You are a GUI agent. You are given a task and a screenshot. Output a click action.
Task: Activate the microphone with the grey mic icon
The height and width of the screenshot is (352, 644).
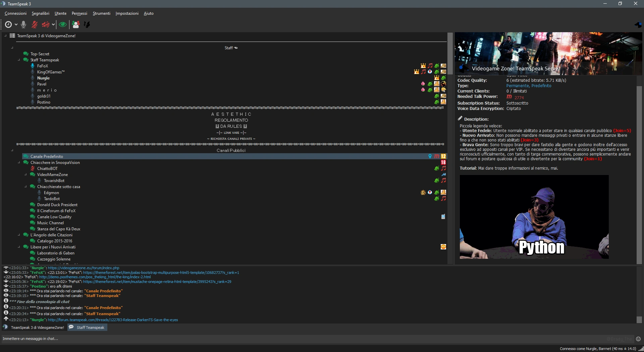[23, 24]
